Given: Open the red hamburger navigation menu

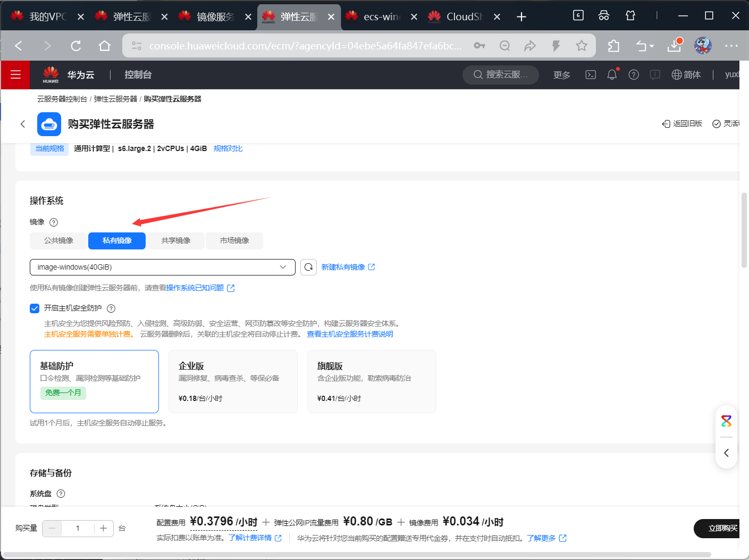Looking at the screenshot, I should [15, 74].
